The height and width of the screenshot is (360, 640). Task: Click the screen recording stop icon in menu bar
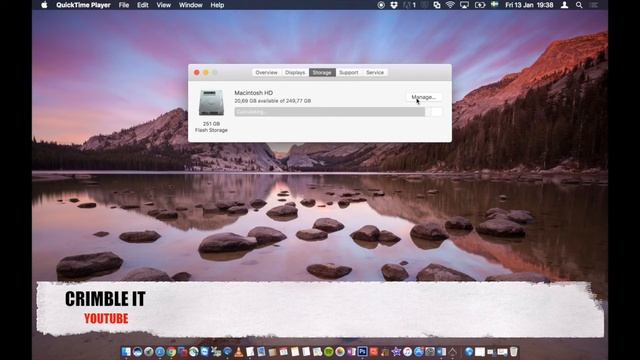(381, 5)
